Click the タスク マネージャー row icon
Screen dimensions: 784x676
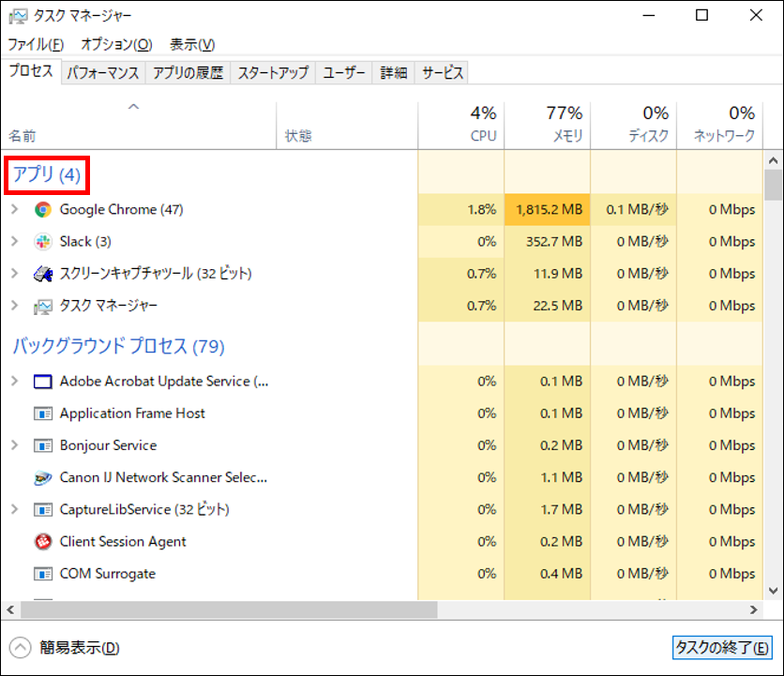point(43,306)
